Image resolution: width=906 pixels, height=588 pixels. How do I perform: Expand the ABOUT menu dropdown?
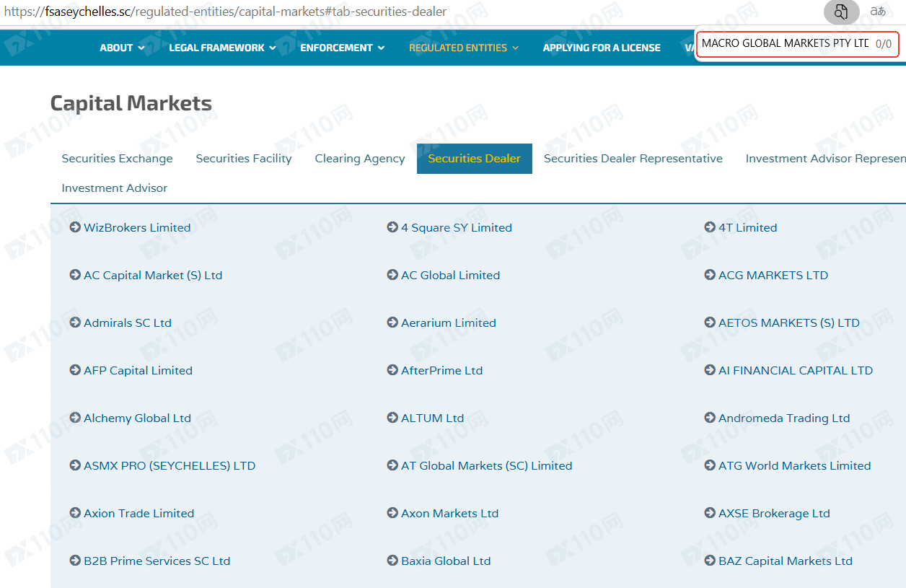pyautogui.click(x=122, y=48)
